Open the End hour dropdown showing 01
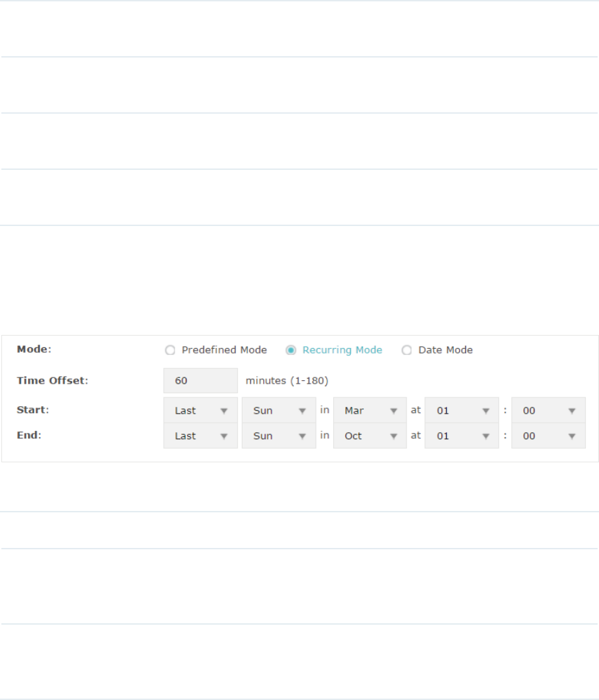The width and height of the screenshot is (599, 700). (x=461, y=436)
